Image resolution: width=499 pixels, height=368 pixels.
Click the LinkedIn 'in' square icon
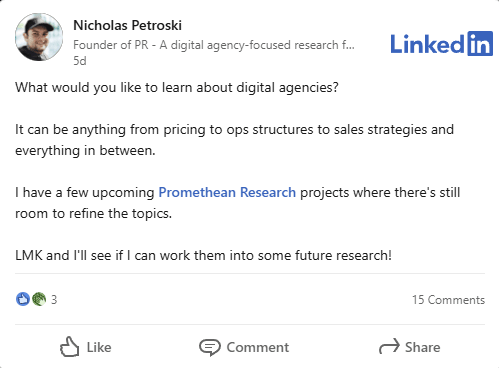[480, 44]
